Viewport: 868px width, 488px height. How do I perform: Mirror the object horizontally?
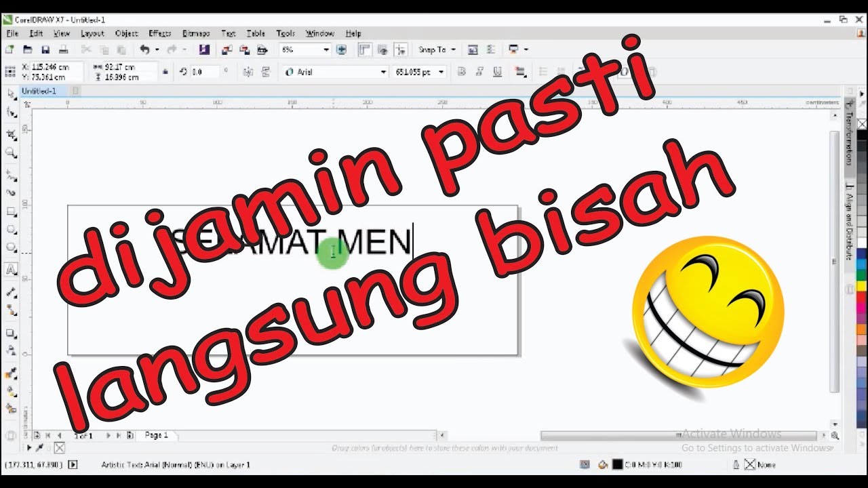tap(248, 71)
